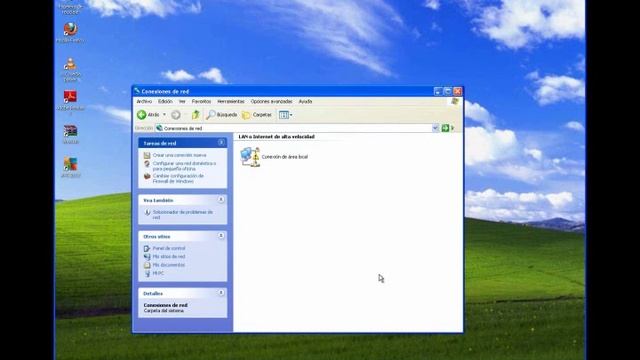Open the Favoritos menu
640x360 pixels.
[x=201, y=101]
